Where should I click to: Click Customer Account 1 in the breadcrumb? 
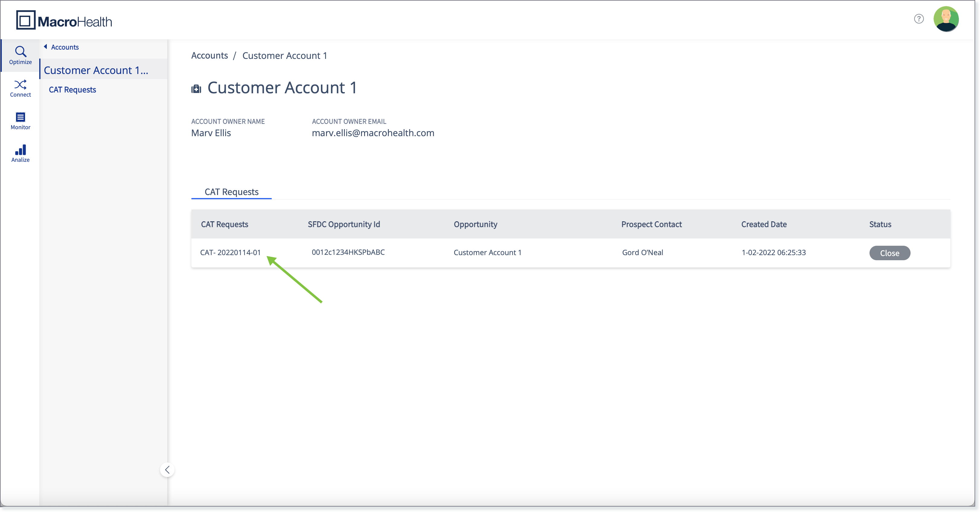(285, 56)
